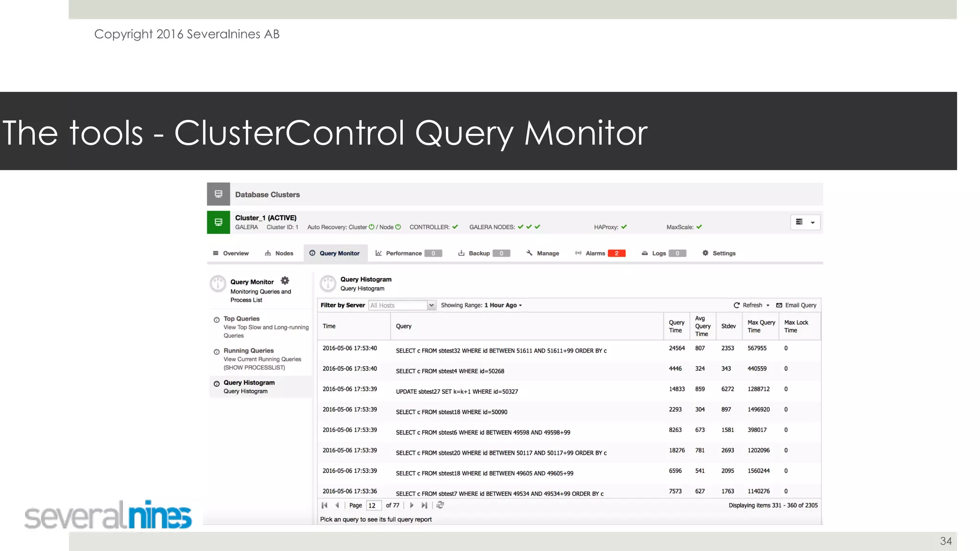Click the Alarms broadcast icon
The image size is (980, 551).
tap(579, 253)
